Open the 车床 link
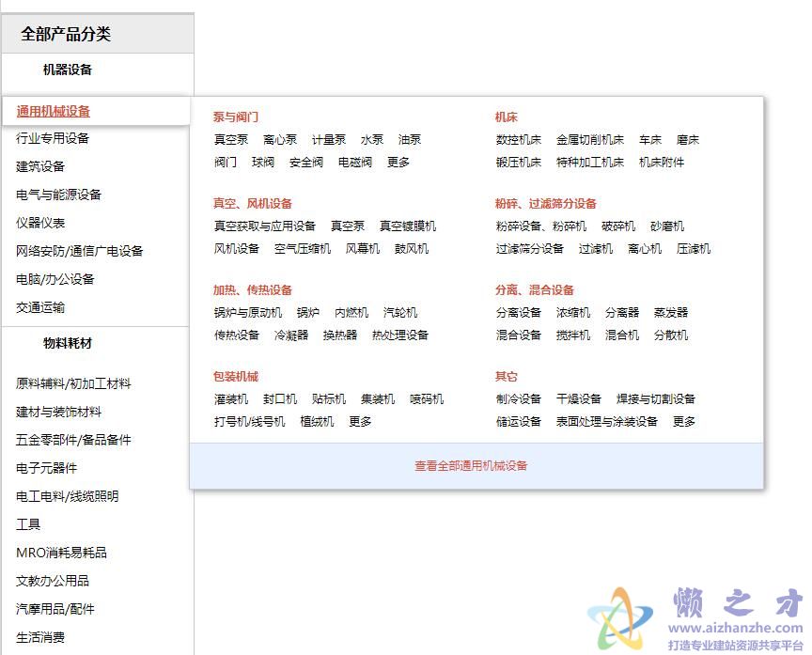 pyautogui.click(x=650, y=140)
